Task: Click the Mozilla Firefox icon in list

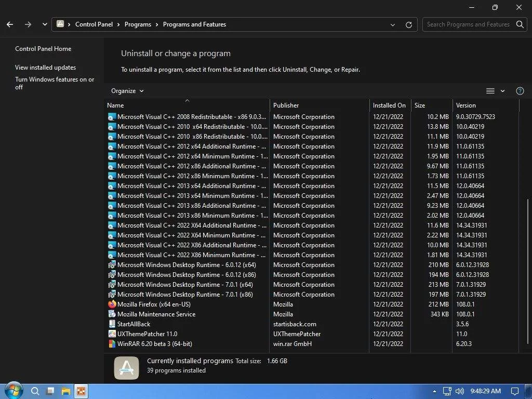Action: [x=112, y=304]
